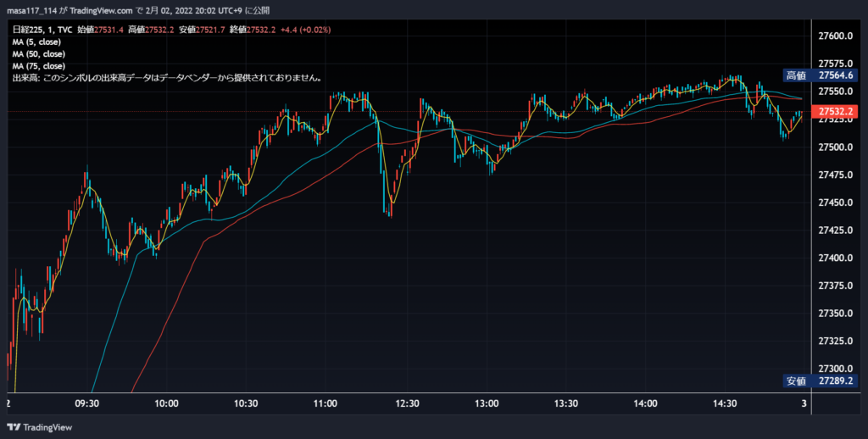The image size is (868, 439).
Task: Click the 09:30 time axis label
Action: 86,404
